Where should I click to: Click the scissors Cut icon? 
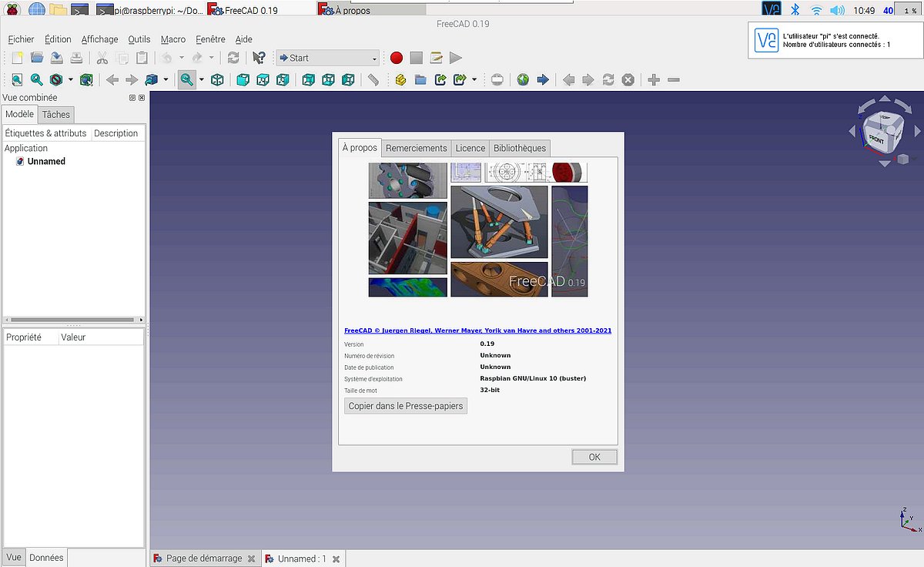102,58
